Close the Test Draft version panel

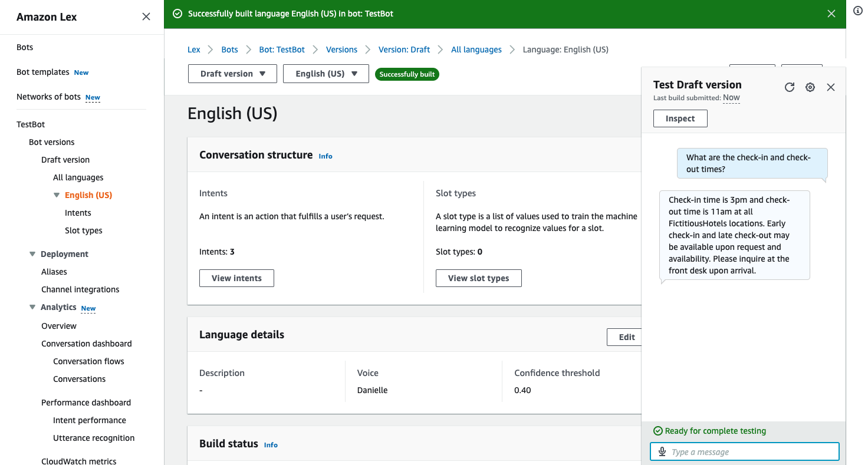831,87
